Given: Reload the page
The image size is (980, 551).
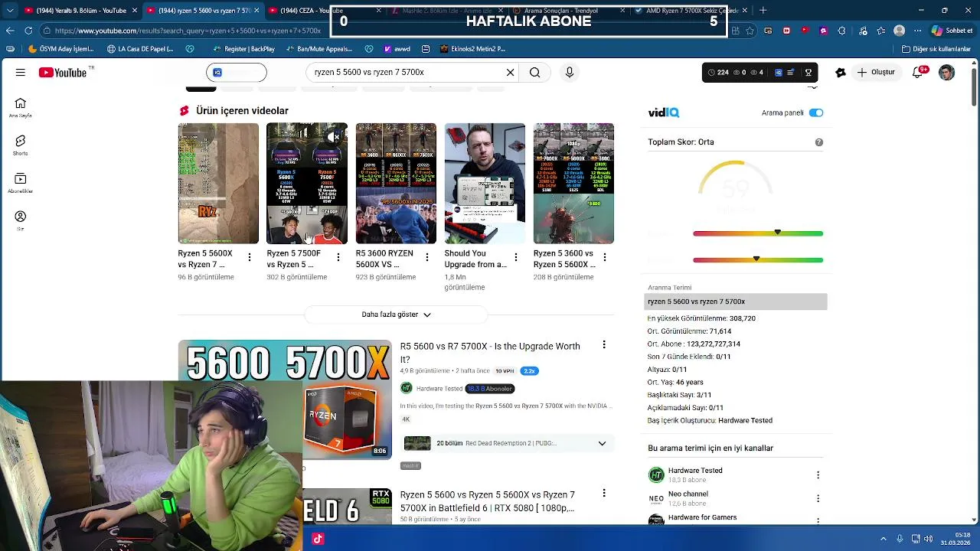Looking at the screenshot, I should [28, 31].
